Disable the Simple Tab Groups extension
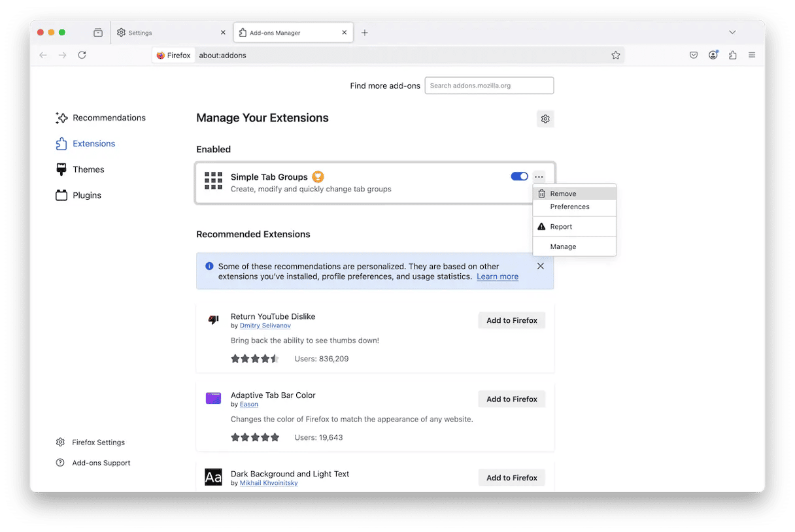 coord(520,176)
